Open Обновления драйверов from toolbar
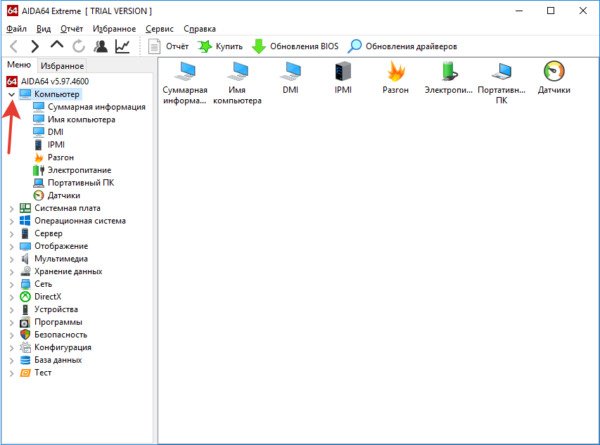 402,46
